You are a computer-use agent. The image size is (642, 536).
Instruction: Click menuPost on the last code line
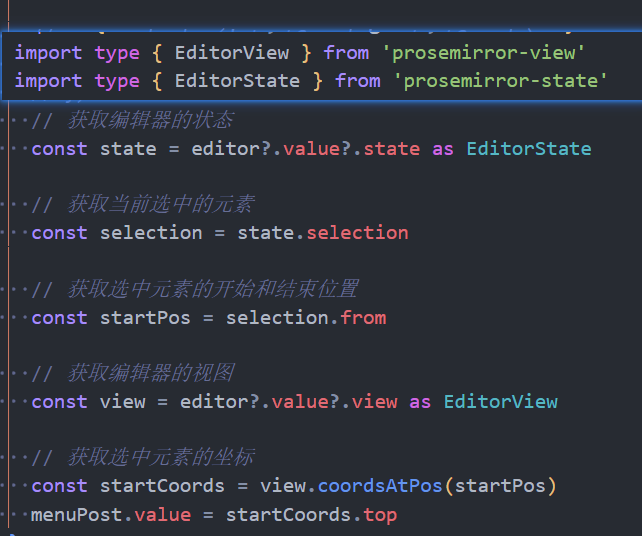click(x=77, y=515)
